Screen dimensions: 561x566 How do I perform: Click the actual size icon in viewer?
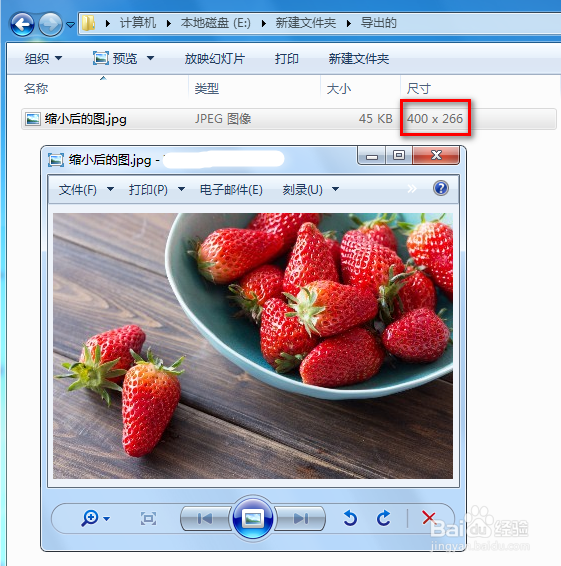(148, 519)
